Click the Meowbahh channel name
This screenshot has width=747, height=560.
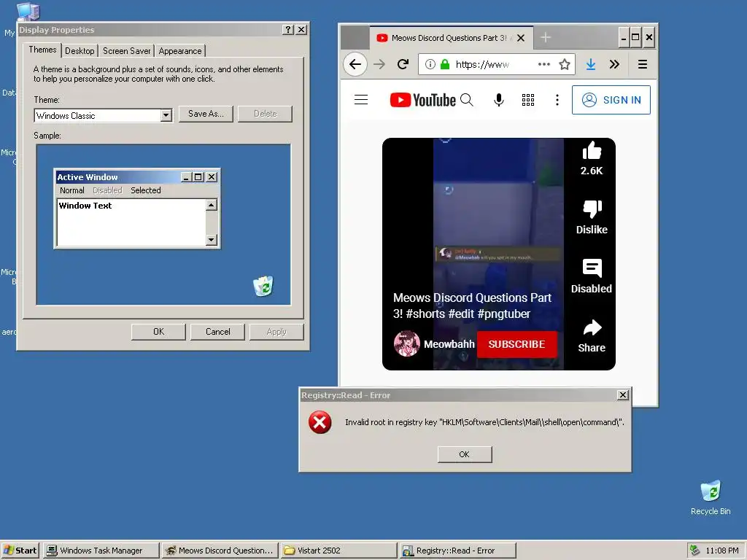point(449,344)
